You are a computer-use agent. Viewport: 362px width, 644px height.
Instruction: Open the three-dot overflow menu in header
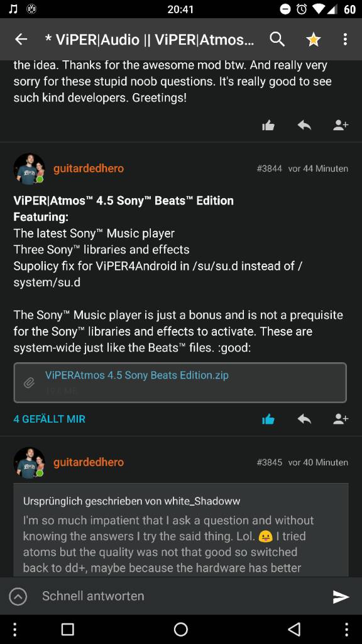[345, 40]
